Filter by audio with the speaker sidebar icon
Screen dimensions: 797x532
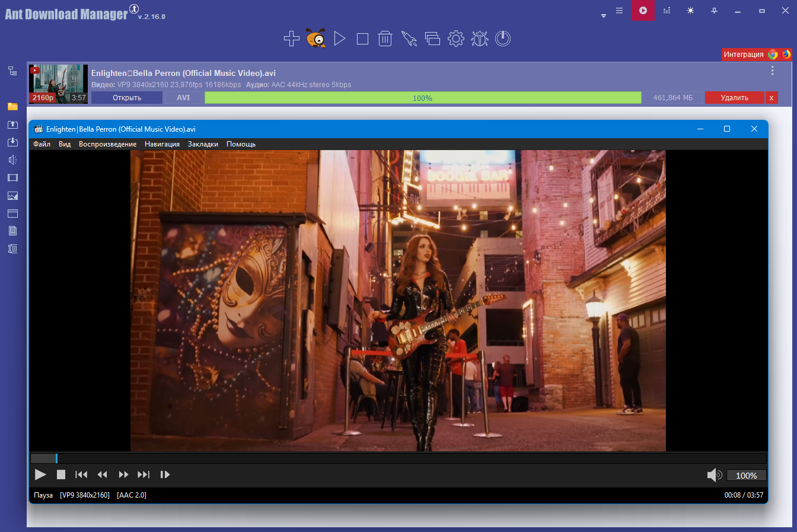point(12,160)
